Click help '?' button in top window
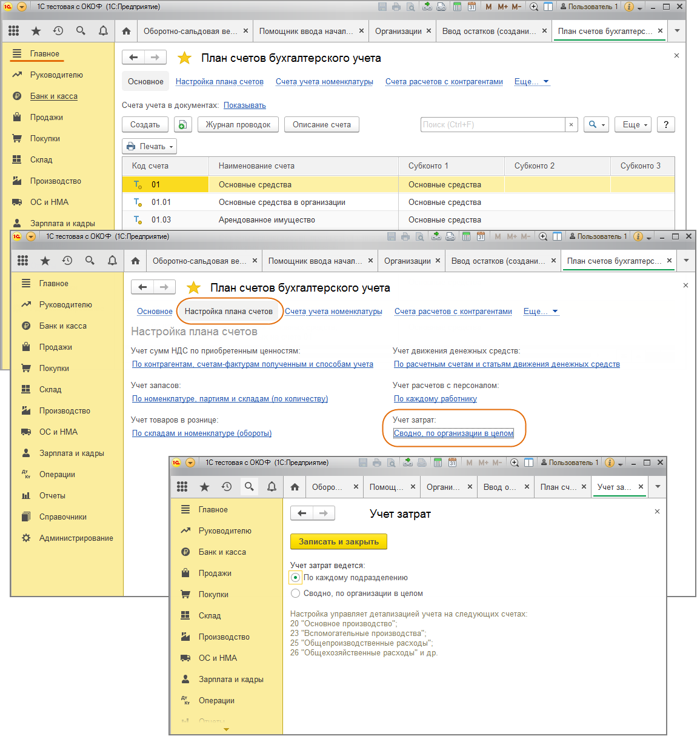 (666, 124)
